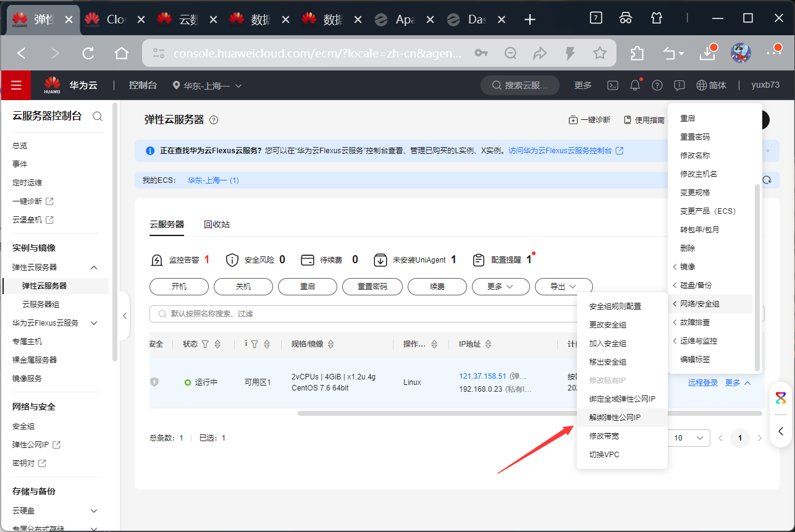
Task: Click the 开机 button
Action: 179,287
